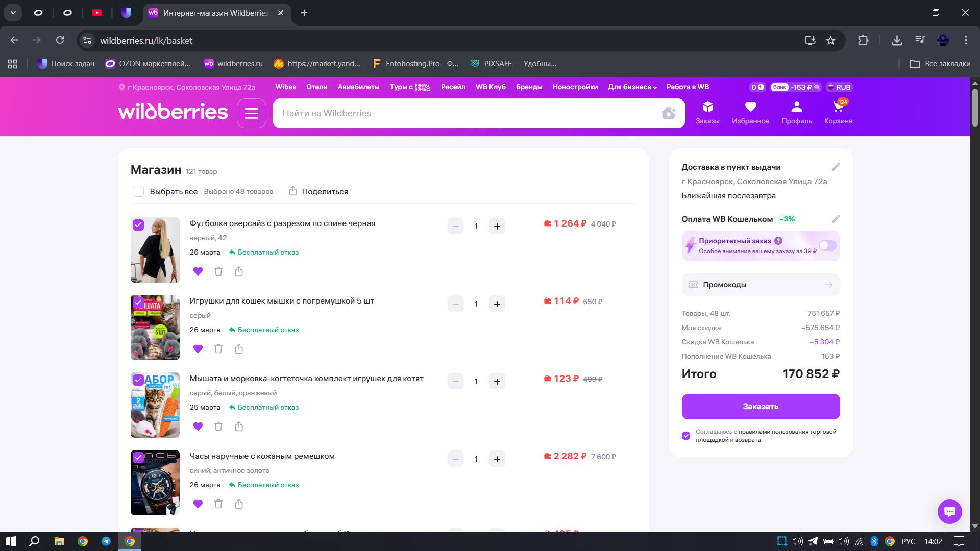Increase quantity of the wristwatch
This screenshot has height=551, width=980.
coord(497,459)
